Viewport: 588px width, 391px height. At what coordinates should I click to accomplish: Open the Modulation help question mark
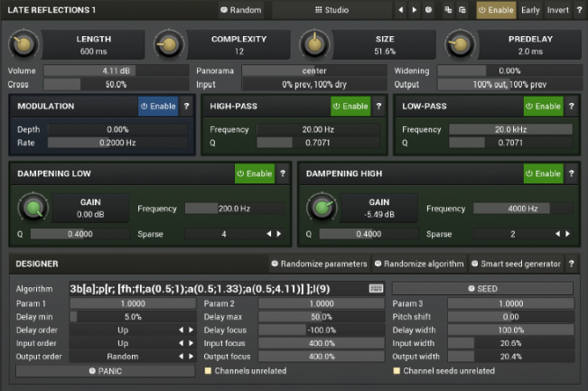tap(186, 107)
